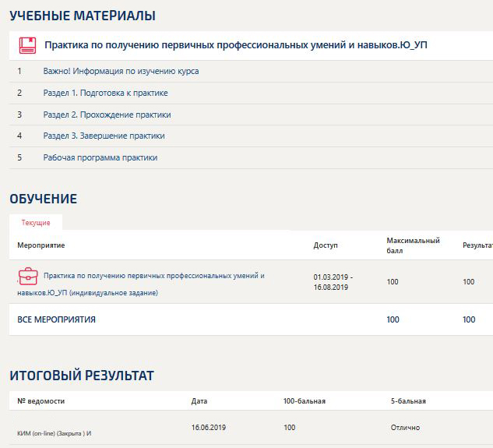Open course title Практика по получению первичных

tap(235, 45)
